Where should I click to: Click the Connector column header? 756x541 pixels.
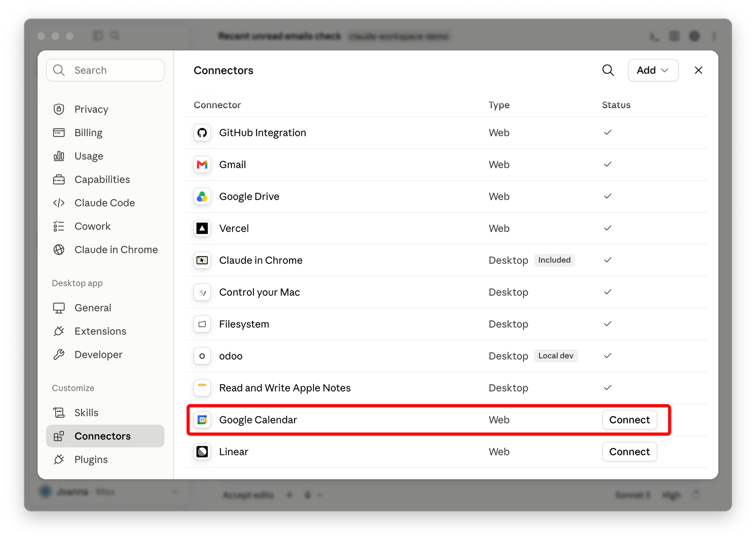tap(217, 105)
